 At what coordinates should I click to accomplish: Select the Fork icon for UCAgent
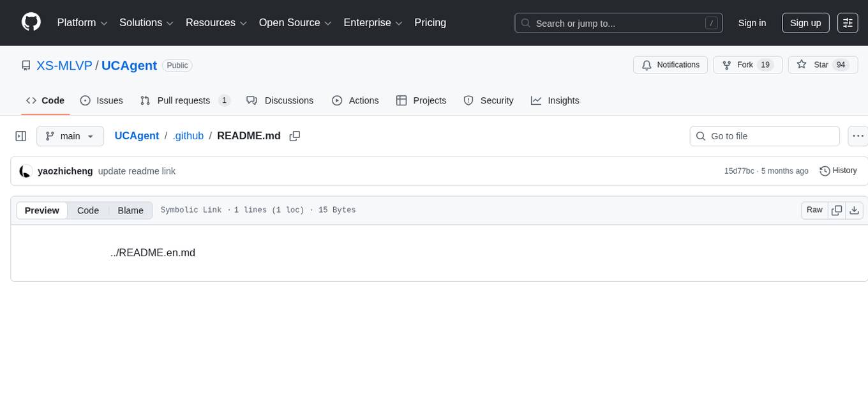coord(727,65)
